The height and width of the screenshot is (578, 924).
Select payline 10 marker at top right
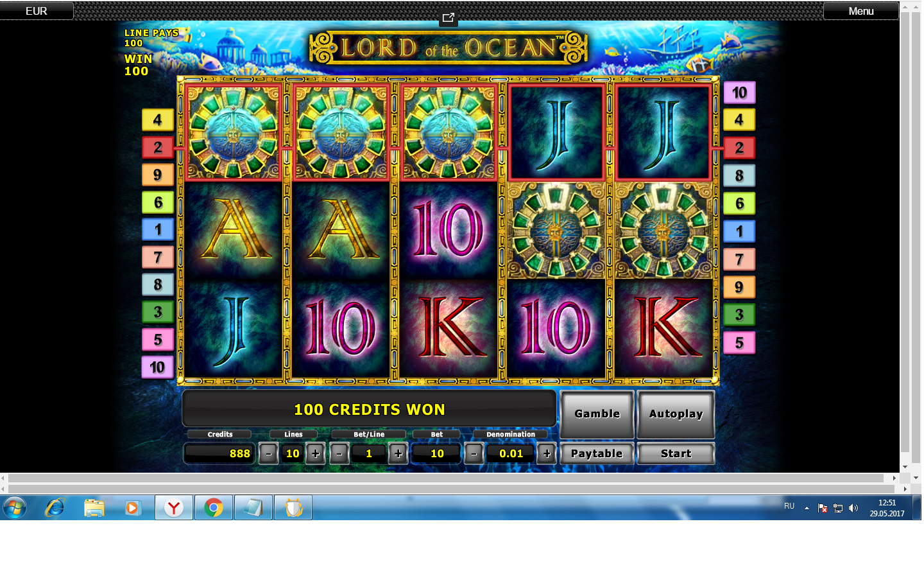click(x=739, y=92)
